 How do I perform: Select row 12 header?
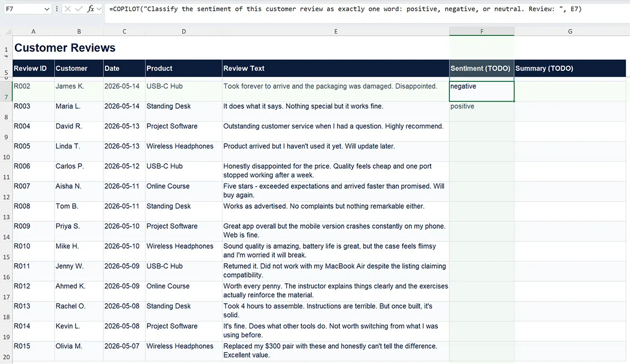(x=6, y=192)
